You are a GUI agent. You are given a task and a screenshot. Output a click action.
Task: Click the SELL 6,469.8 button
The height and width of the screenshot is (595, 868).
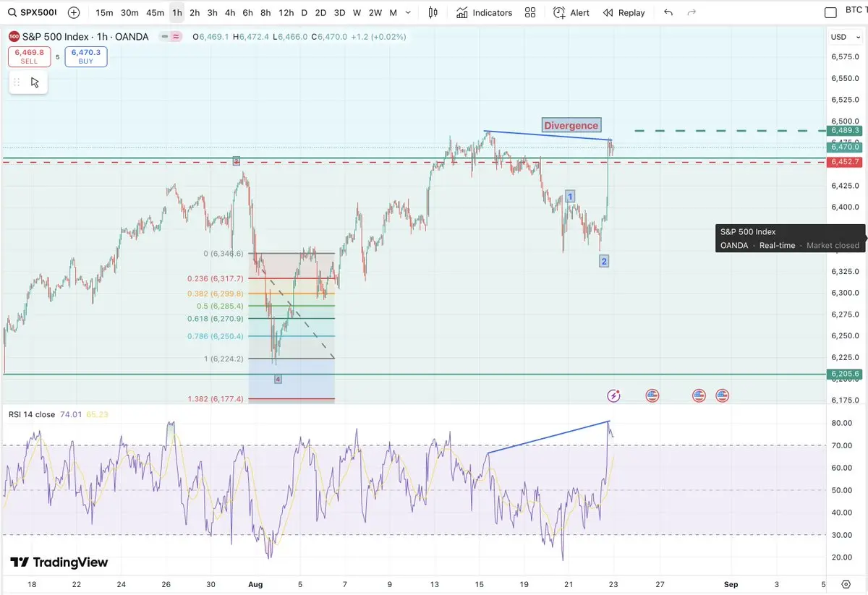coord(29,56)
